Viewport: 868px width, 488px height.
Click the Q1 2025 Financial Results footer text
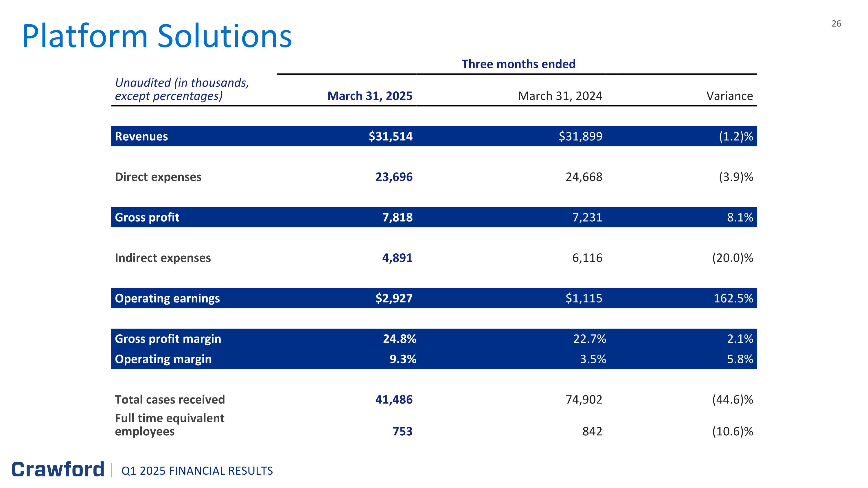[x=197, y=471]
